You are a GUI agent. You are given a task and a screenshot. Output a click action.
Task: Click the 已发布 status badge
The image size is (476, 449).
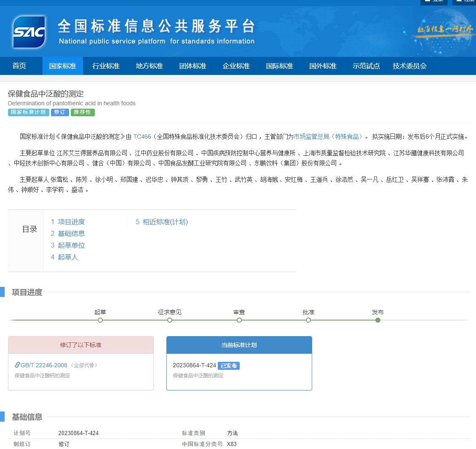coord(229,366)
